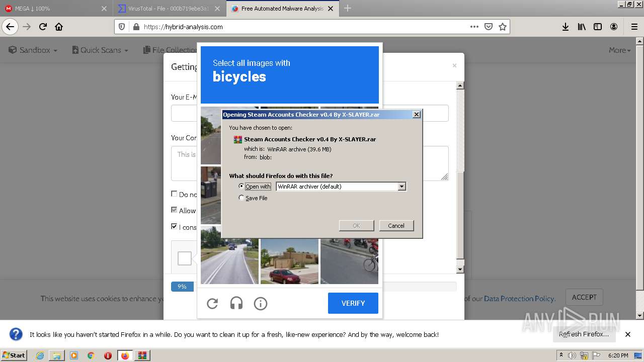The width and height of the screenshot is (644, 362).
Task: Open the File Collection menu item
Action: point(170,50)
